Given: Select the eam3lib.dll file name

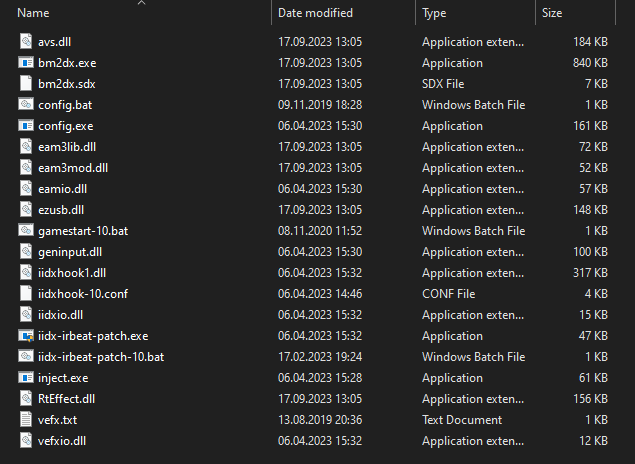Looking at the screenshot, I should pyautogui.click(x=67, y=147).
